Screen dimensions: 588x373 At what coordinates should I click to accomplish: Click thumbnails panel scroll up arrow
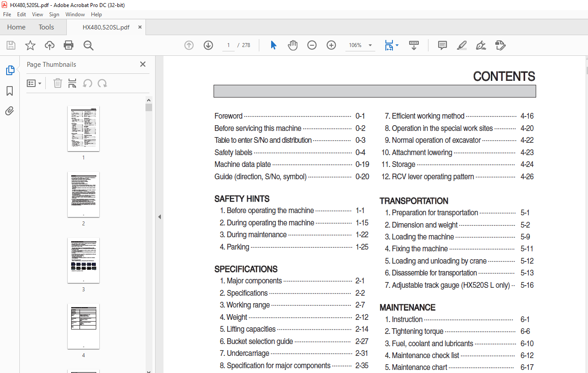(149, 100)
